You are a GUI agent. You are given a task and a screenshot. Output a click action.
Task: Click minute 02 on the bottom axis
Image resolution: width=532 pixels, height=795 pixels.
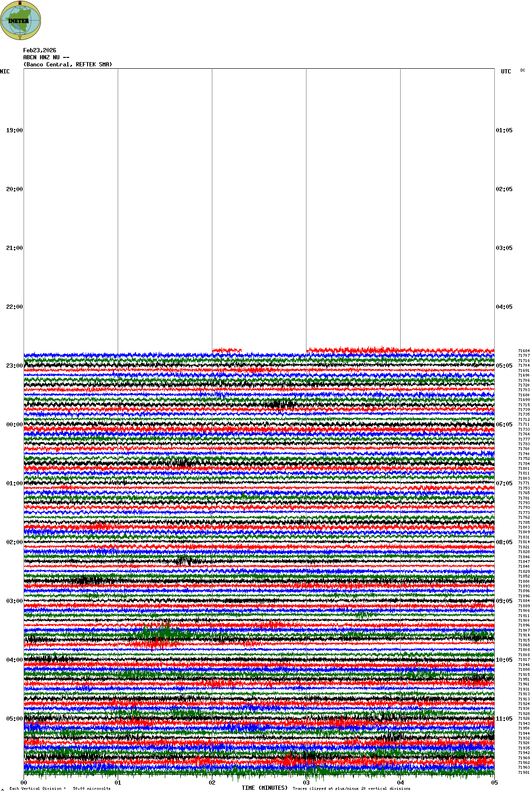tap(212, 783)
